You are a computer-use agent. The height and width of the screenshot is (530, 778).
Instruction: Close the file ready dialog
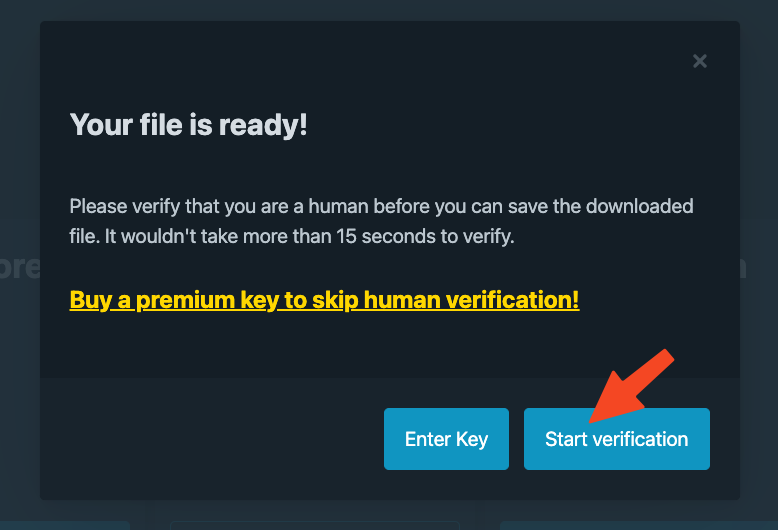point(700,61)
